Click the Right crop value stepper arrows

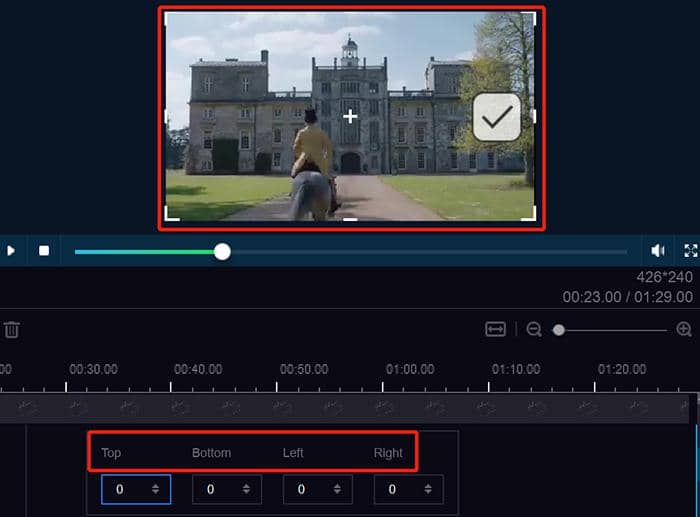click(x=428, y=489)
